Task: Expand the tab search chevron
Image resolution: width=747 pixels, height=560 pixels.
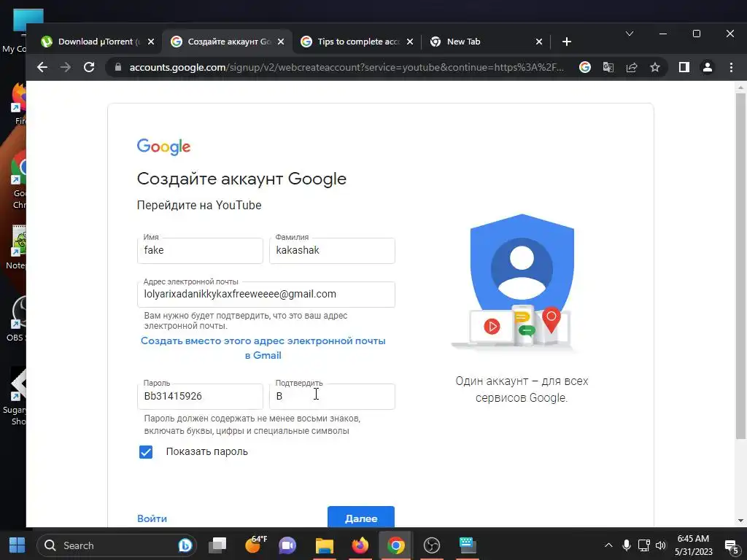Action: (x=630, y=34)
